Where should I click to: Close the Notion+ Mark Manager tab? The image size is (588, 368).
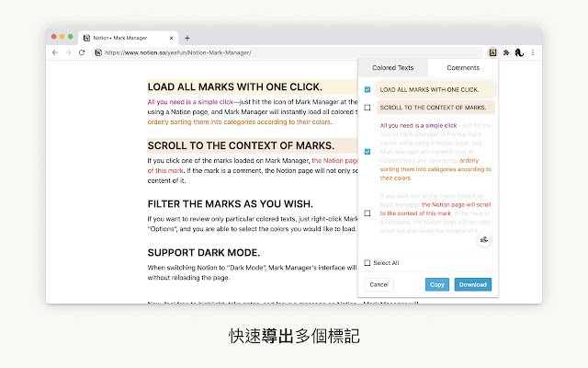tap(172, 38)
